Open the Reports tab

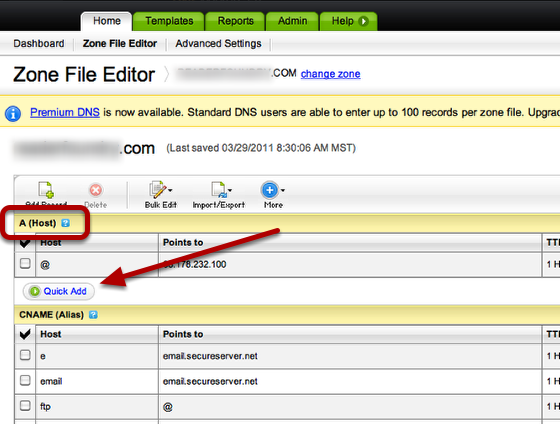coord(235,21)
